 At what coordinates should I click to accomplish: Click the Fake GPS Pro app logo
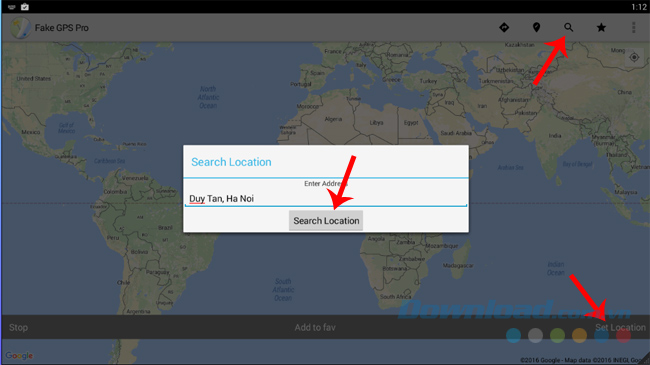[x=20, y=28]
